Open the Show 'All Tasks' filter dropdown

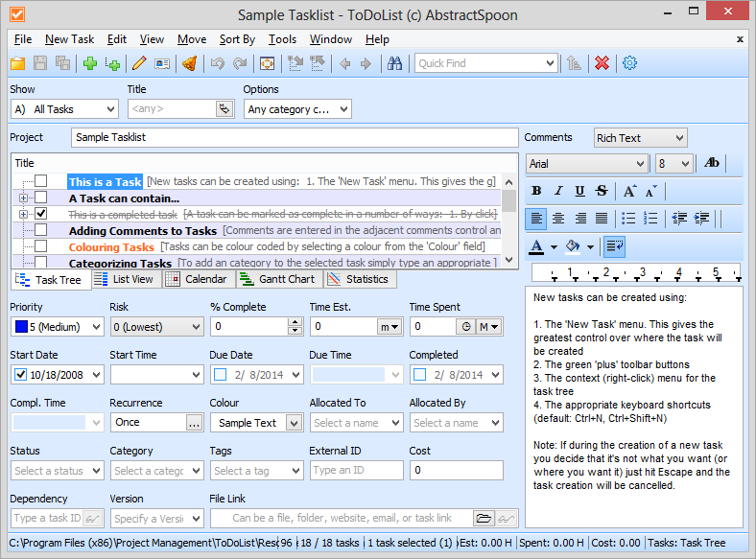pos(110,109)
